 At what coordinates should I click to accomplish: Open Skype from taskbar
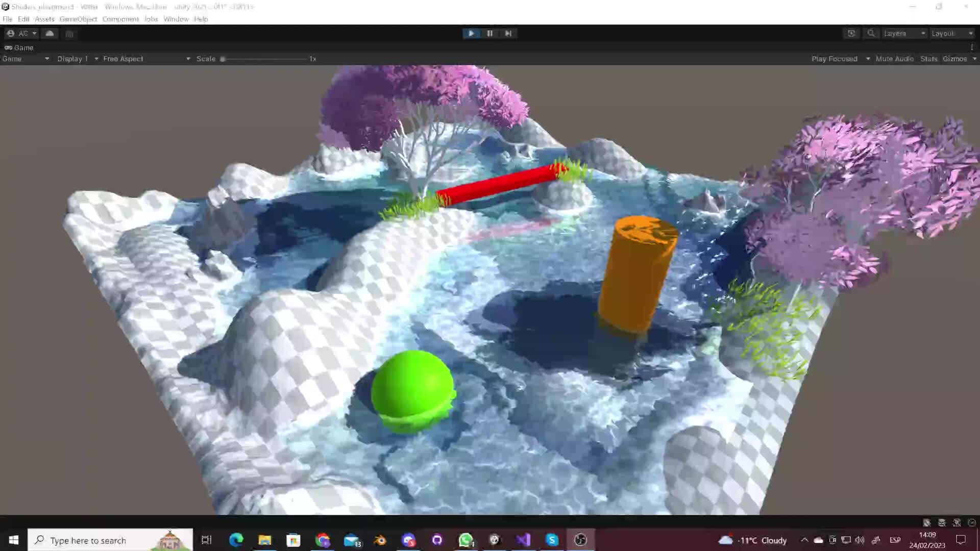pos(552,540)
